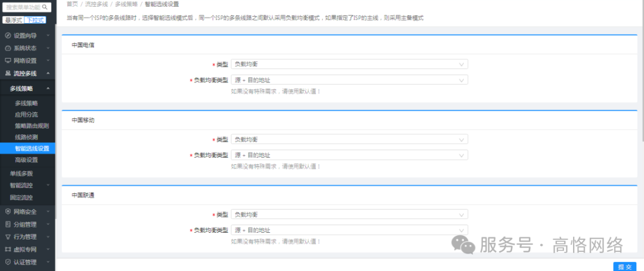This screenshot has width=644, height=271.
Task: Click the search magnifier icon in menu search
Action: coord(45,7)
